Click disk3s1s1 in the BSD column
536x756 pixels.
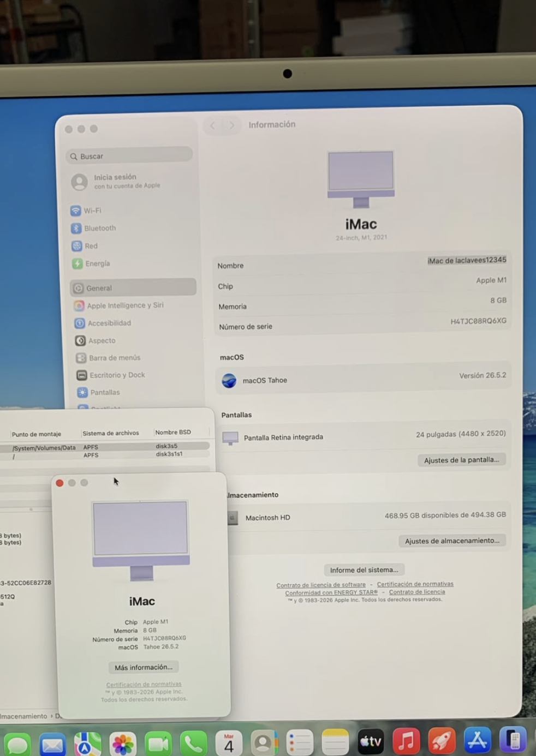point(169,454)
